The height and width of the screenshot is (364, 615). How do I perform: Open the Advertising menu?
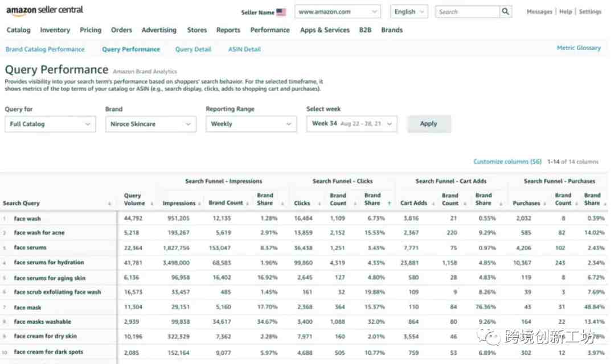click(x=159, y=30)
